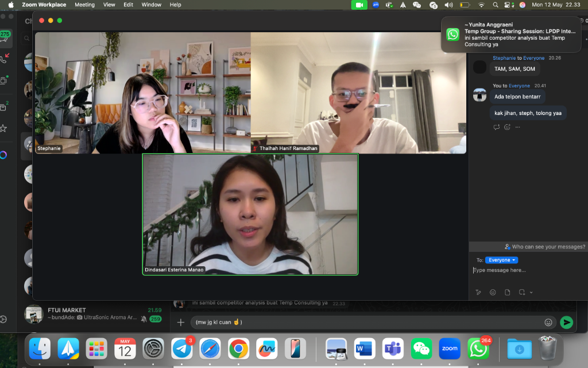Attach a file using the chat file icon
This screenshot has width=588, height=368.
tap(508, 292)
